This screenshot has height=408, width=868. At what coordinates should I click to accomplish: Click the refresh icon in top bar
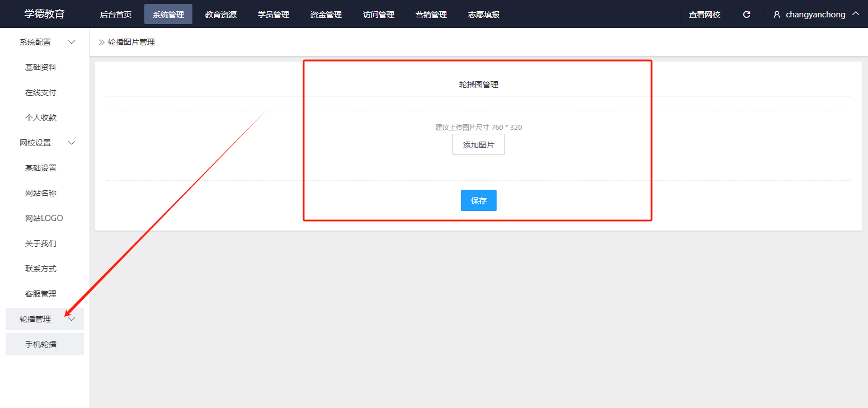746,15
